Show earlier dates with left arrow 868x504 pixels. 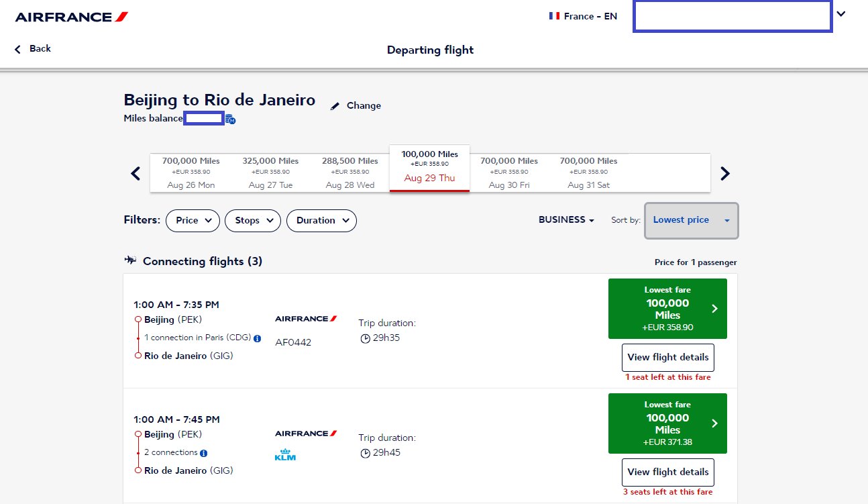[135, 174]
